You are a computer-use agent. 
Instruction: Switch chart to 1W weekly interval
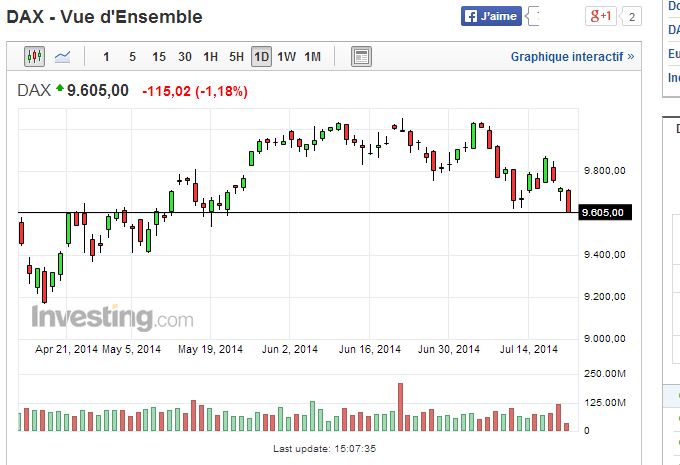coord(287,56)
